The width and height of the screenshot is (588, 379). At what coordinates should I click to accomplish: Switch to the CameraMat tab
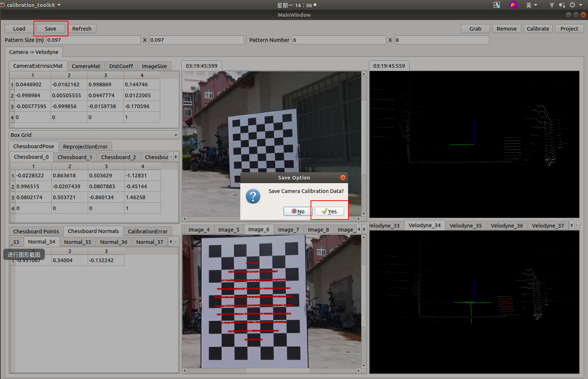coord(86,66)
